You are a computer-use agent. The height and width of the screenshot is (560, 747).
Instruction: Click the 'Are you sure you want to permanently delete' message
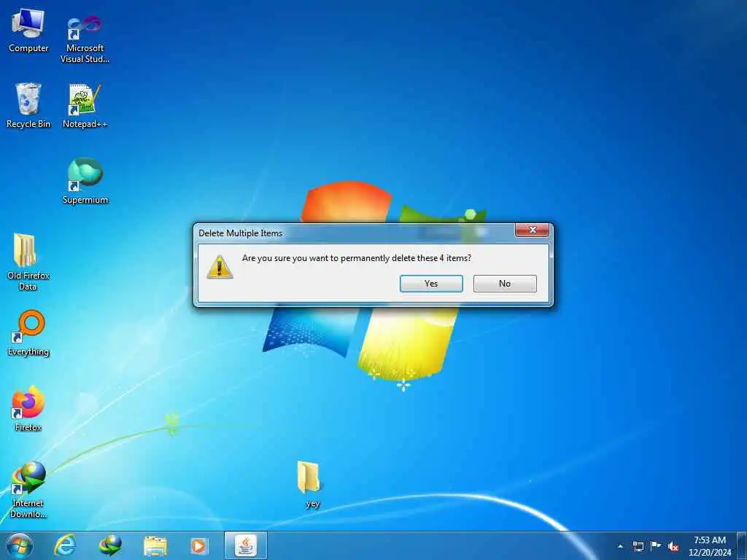[356, 258]
